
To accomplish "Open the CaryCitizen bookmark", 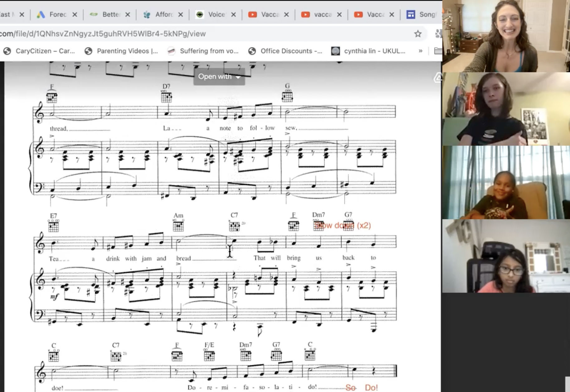I will click(39, 51).
